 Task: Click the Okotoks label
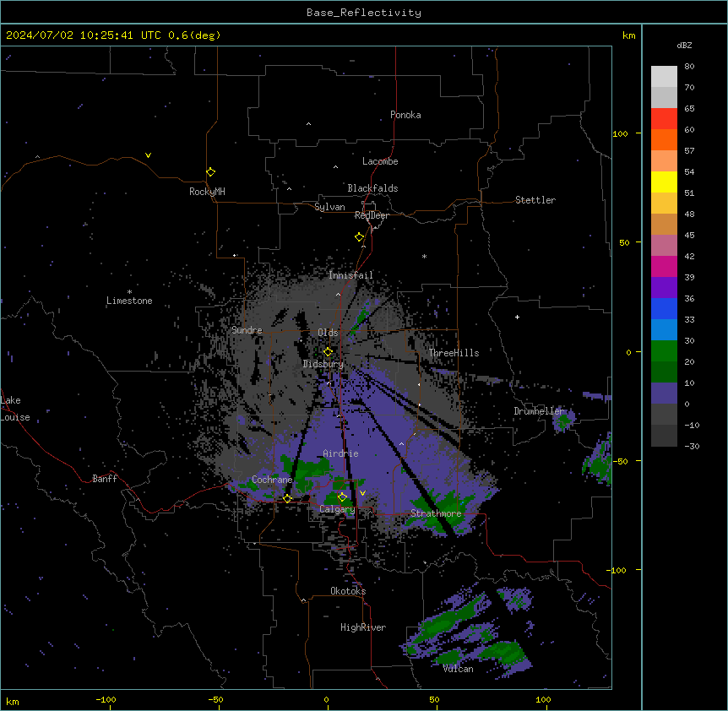[348, 591]
